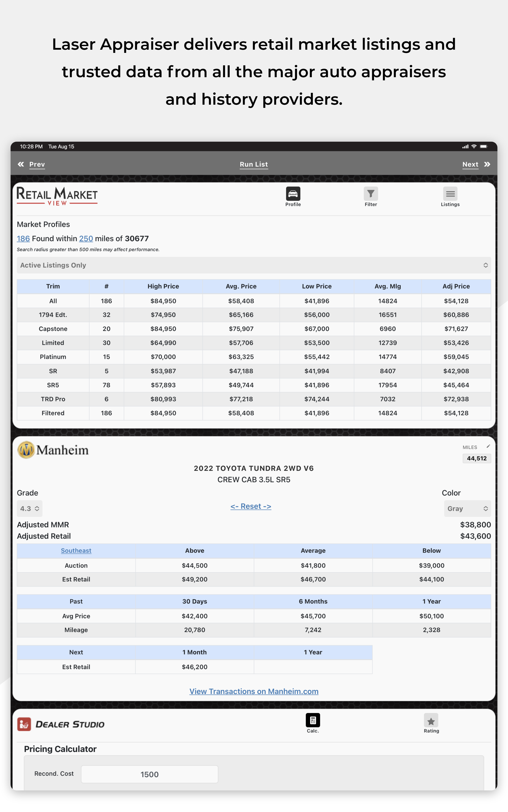This screenshot has width=508, height=812.
Task: Expand the Active Listings Only dropdown
Action: tap(254, 265)
